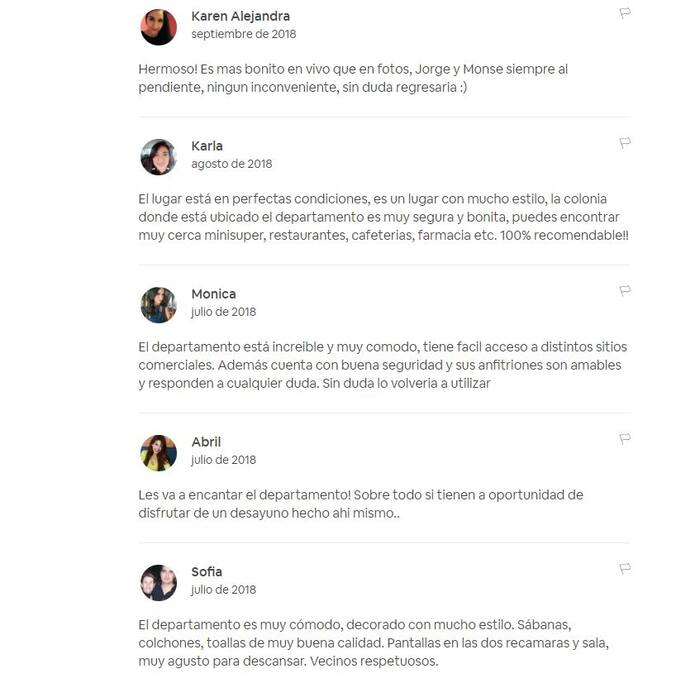This screenshot has width=681, height=683.
Task: View Karla's profile picture
Action: coord(159,157)
